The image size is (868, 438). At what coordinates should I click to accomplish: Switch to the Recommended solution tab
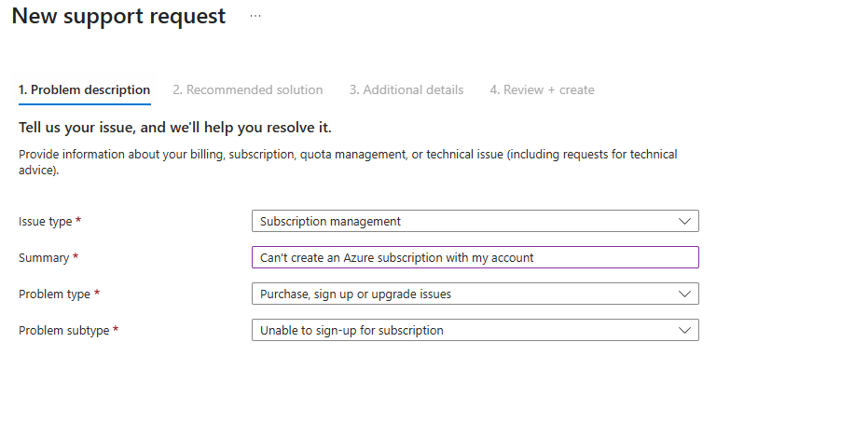[x=247, y=90]
